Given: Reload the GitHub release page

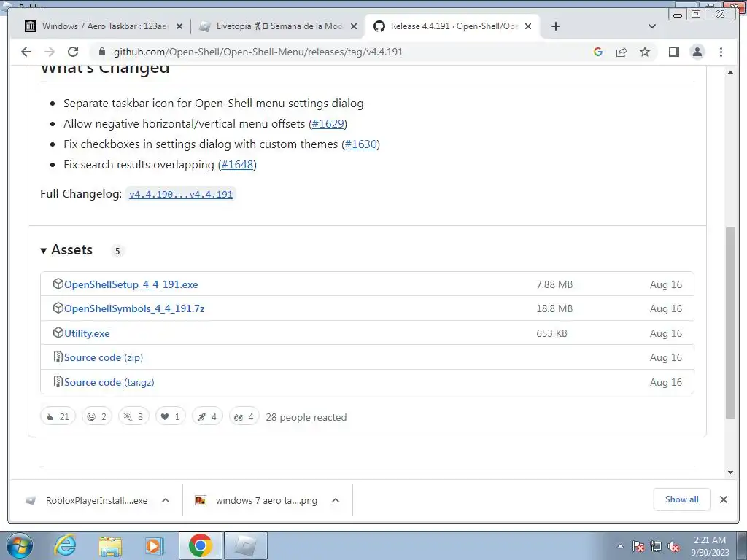Looking at the screenshot, I should 73,52.
